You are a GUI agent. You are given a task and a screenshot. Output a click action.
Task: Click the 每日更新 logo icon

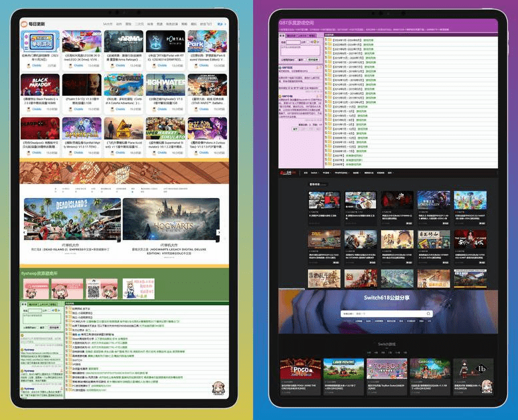[x=25, y=23]
